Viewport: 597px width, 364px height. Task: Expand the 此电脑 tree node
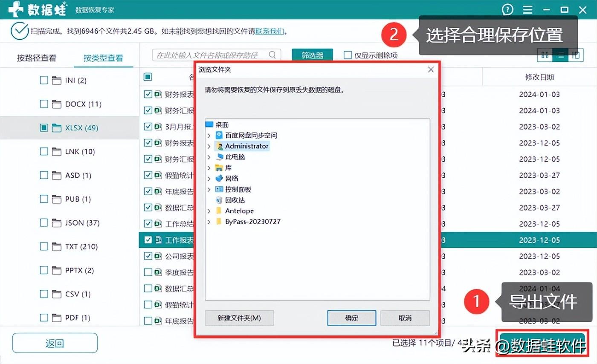pos(209,157)
